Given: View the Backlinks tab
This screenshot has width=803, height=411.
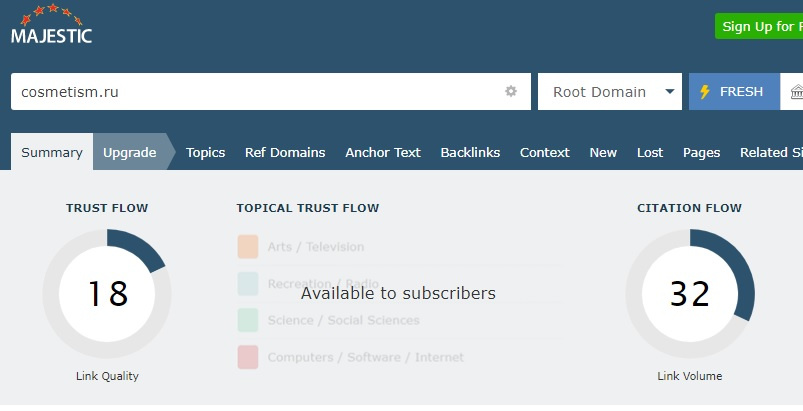Looking at the screenshot, I should (470, 152).
